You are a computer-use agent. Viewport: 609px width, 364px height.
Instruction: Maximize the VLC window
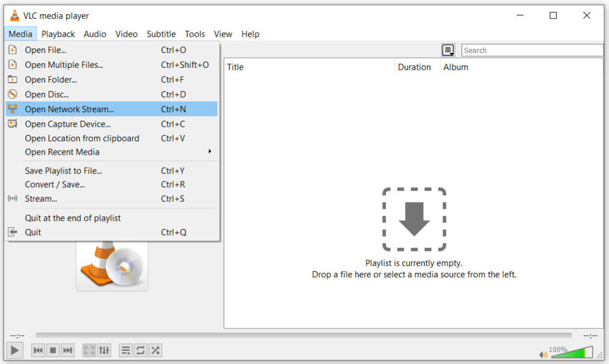(553, 15)
